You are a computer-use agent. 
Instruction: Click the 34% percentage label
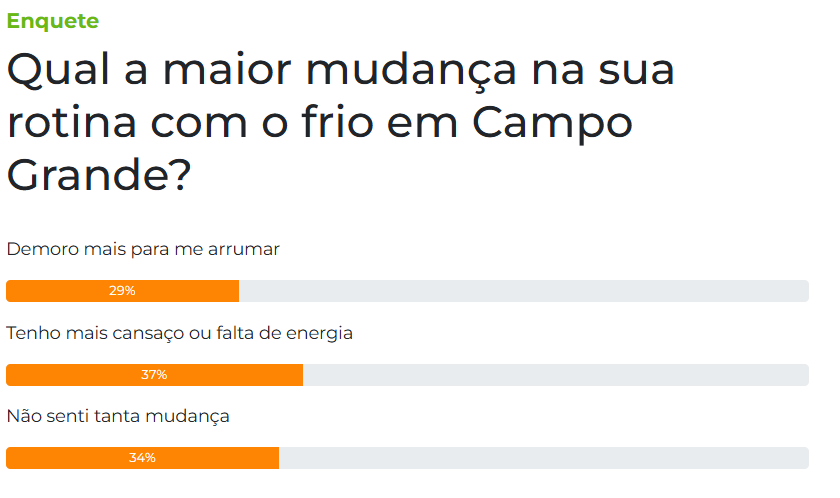pyautogui.click(x=142, y=458)
